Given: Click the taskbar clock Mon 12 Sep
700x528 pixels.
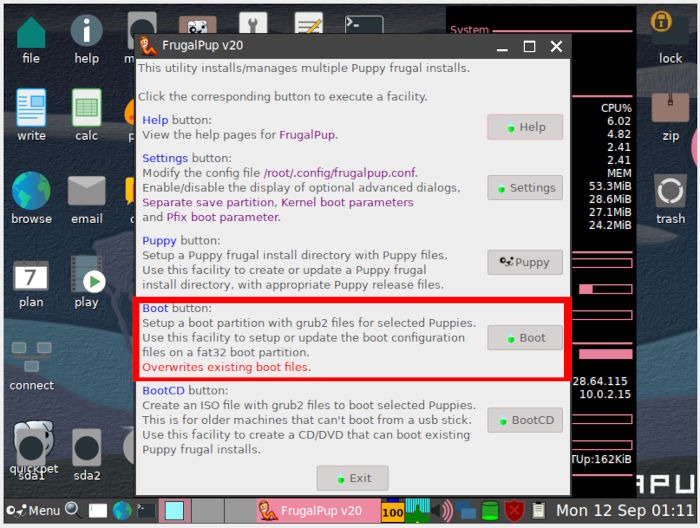Looking at the screenshot, I should 624,510.
